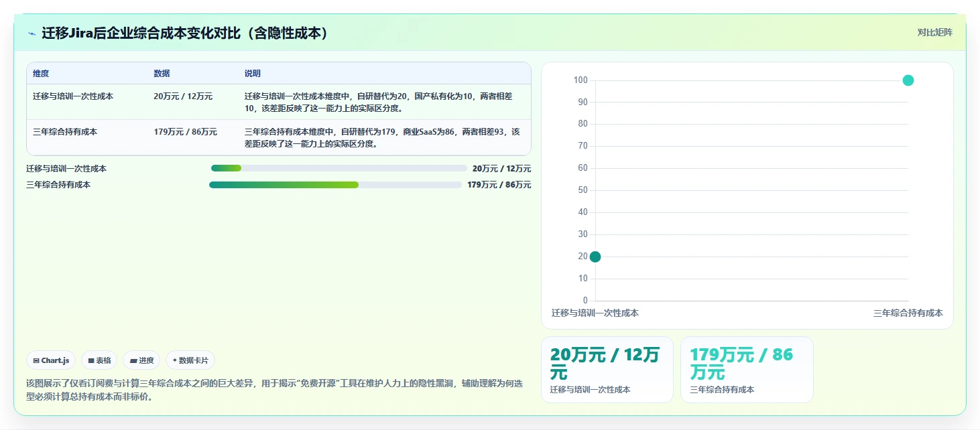This screenshot has height=430, width=980.
Task: Click progress label 三年综合持有成本
Action: (58, 185)
